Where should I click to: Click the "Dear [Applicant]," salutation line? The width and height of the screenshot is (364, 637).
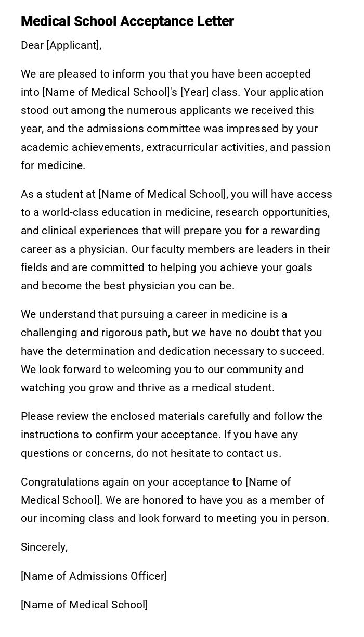[x=61, y=45]
